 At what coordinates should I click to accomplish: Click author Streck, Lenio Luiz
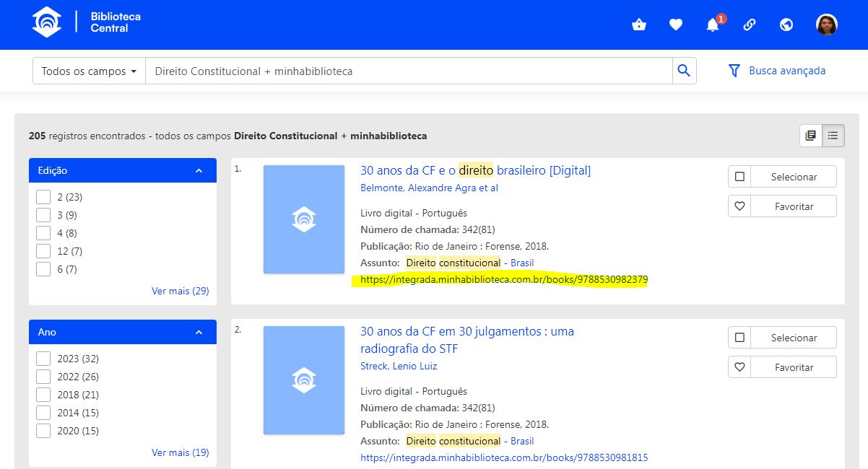(399, 367)
